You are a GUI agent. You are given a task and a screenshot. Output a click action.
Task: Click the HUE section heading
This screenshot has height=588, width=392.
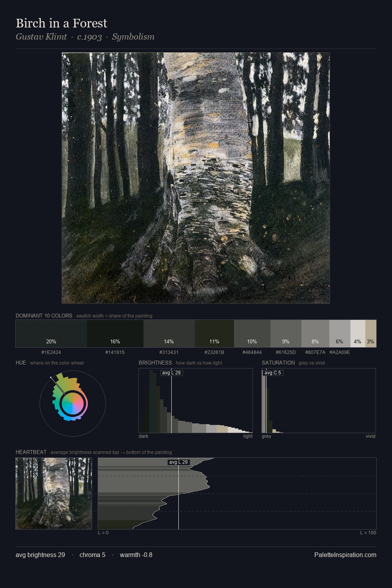[x=21, y=363]
